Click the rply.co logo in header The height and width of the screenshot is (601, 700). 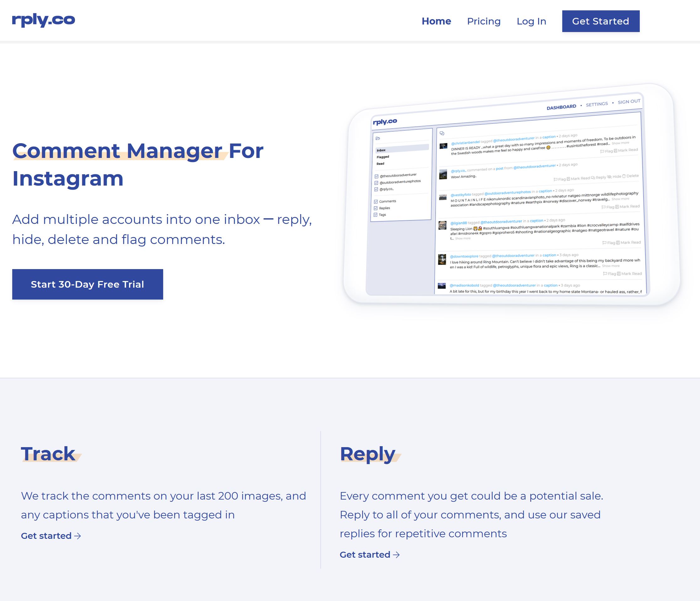[43, 20]
